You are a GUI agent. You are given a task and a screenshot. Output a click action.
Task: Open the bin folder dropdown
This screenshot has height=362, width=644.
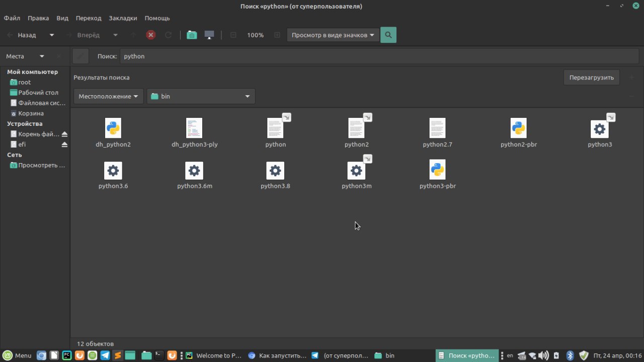(201, 96)
